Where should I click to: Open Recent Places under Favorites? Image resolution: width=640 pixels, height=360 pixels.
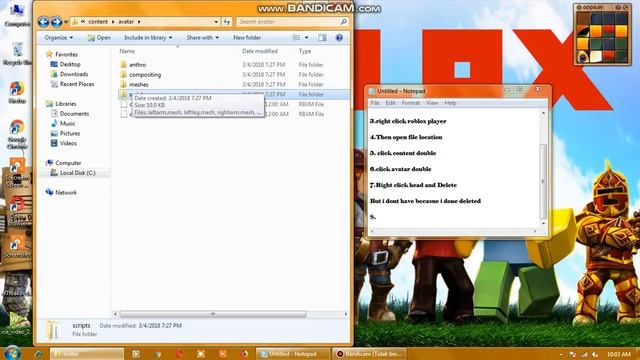point(77,84)
